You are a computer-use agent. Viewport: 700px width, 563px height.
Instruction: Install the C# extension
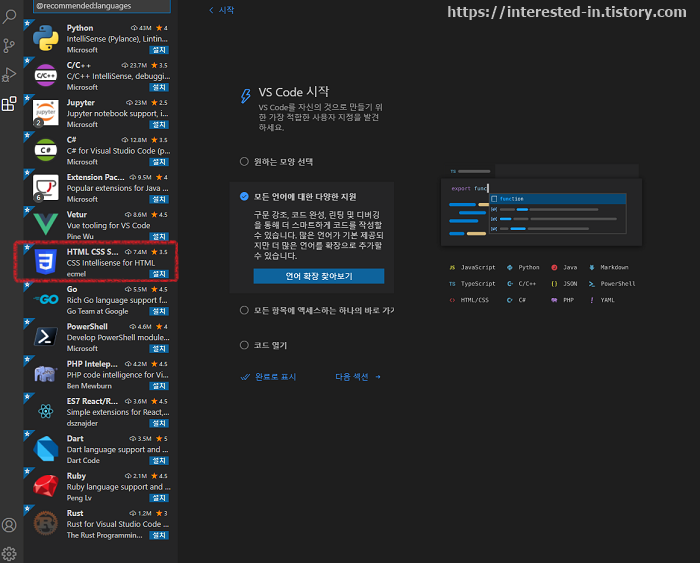pos(159,162)
